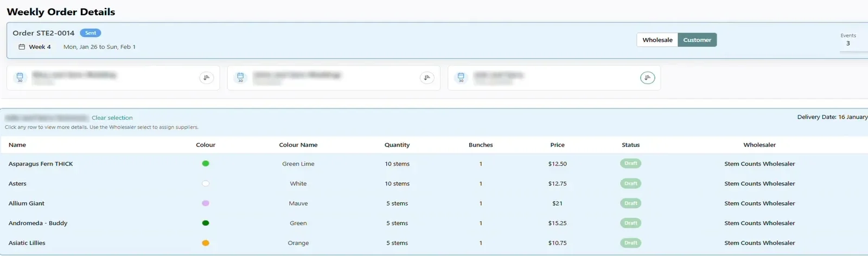This screenshot has width=868, height=256.
Task: Open the wholesaler select for Andromeda - Buddy
Action: [759, 223]
